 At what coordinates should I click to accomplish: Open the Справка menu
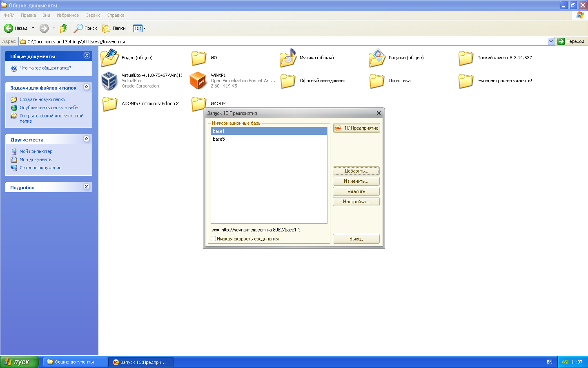116,15
